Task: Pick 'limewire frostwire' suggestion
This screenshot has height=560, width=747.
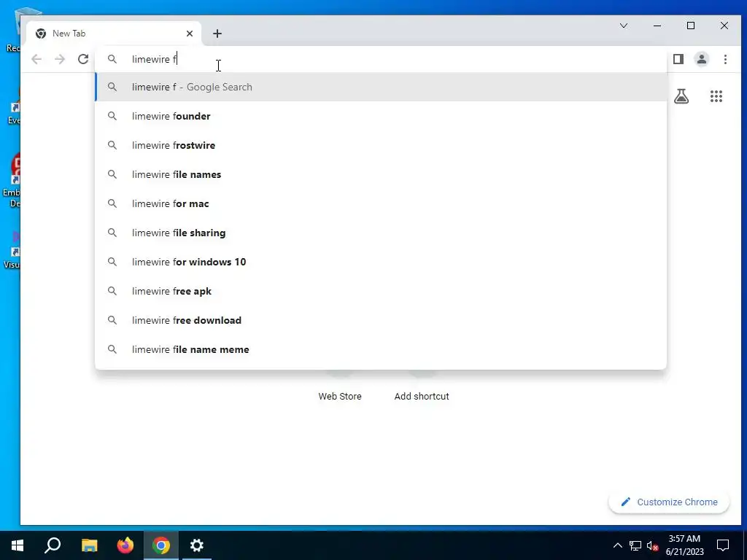Action: tap(381, 145)
